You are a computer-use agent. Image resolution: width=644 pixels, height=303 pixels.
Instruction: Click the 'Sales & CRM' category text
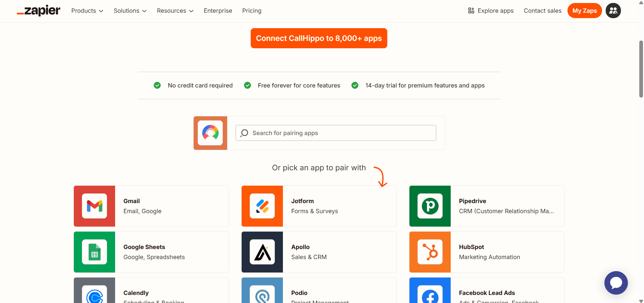pyautogui.click(x=309, y=257)
